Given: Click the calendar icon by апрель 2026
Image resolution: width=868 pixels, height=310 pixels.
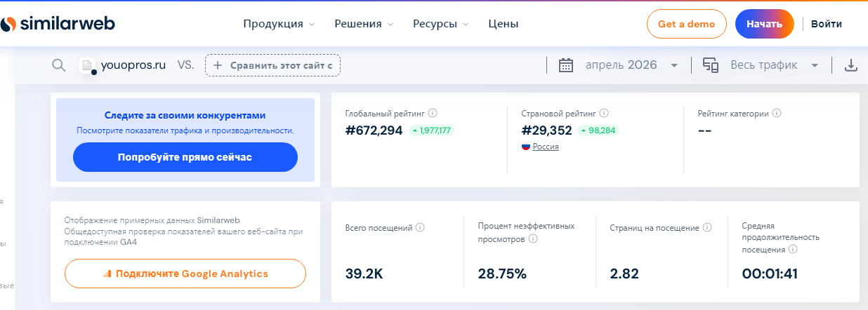Looking at the screenshot, I should click(x=566, y=65).
